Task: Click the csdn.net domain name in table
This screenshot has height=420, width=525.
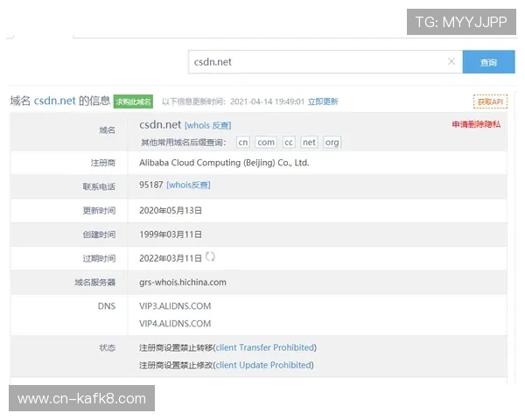Action: click(x=160, y=124)
